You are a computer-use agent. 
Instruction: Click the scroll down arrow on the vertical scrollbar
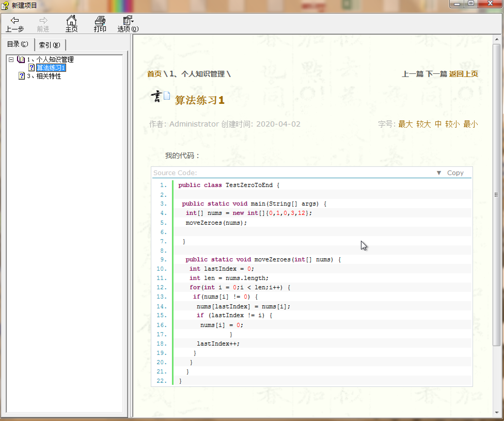(497, 412)
